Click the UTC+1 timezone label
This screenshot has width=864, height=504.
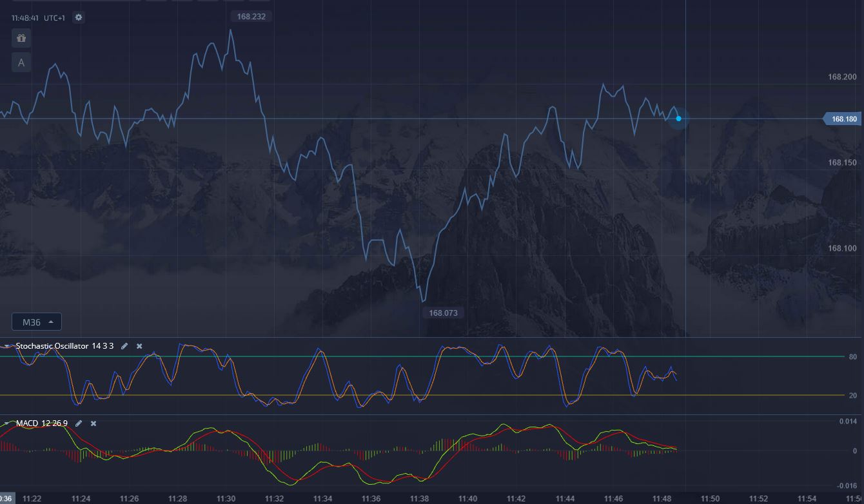tap(55, 18)
